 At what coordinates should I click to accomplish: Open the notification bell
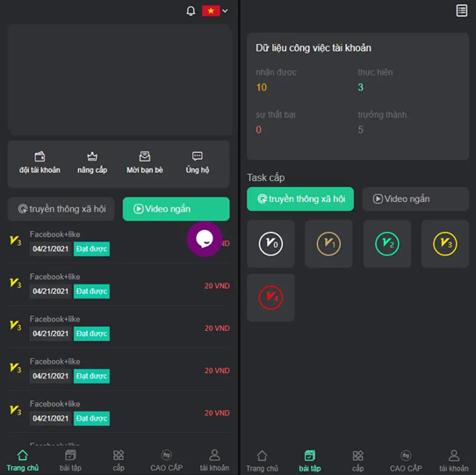click(x=191, y=11)
